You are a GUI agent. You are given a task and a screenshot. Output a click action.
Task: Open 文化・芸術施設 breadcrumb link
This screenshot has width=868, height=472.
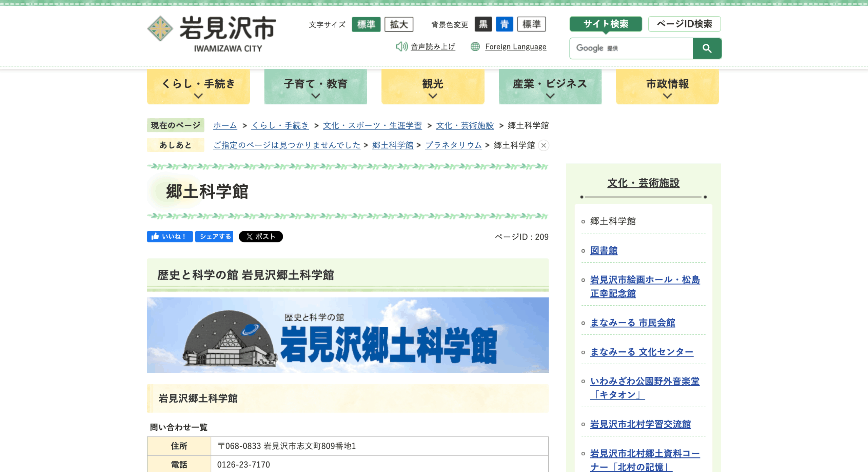pos(465,125)
